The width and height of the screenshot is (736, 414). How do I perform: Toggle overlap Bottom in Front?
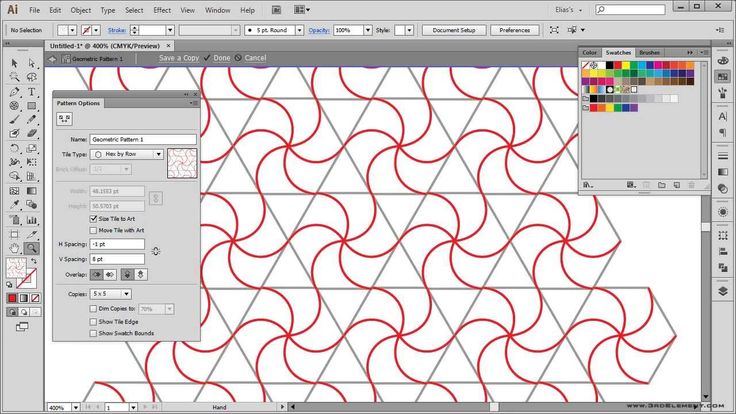coord(140,275)
